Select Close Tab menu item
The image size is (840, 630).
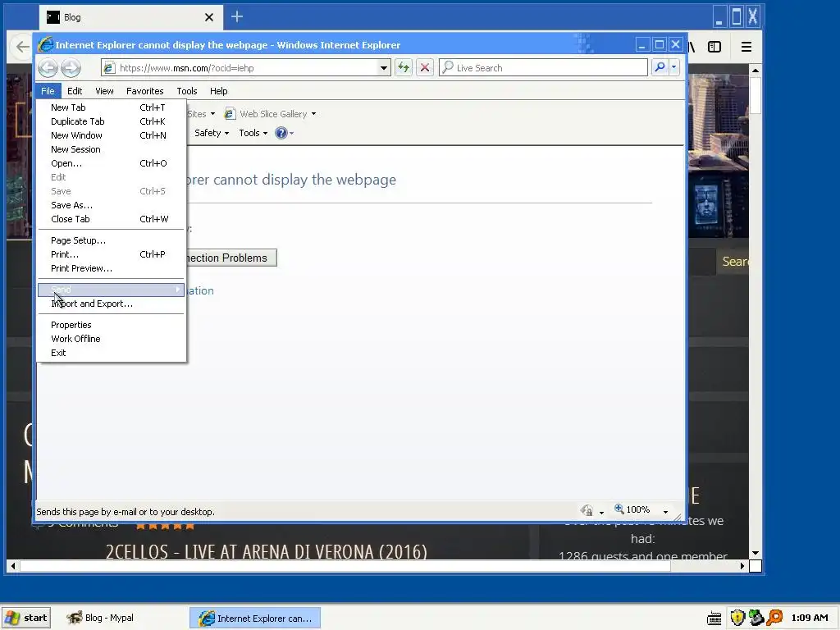tap(111, 218)
